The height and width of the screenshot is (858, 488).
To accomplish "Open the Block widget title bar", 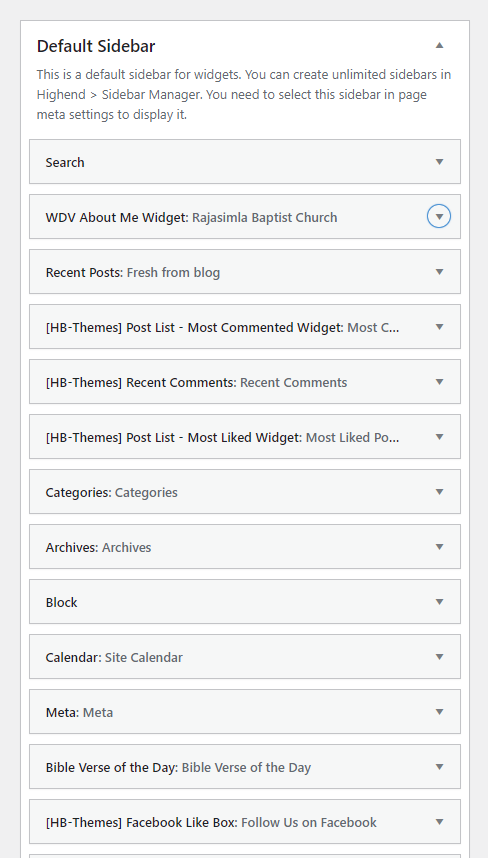I will [245, 602].
